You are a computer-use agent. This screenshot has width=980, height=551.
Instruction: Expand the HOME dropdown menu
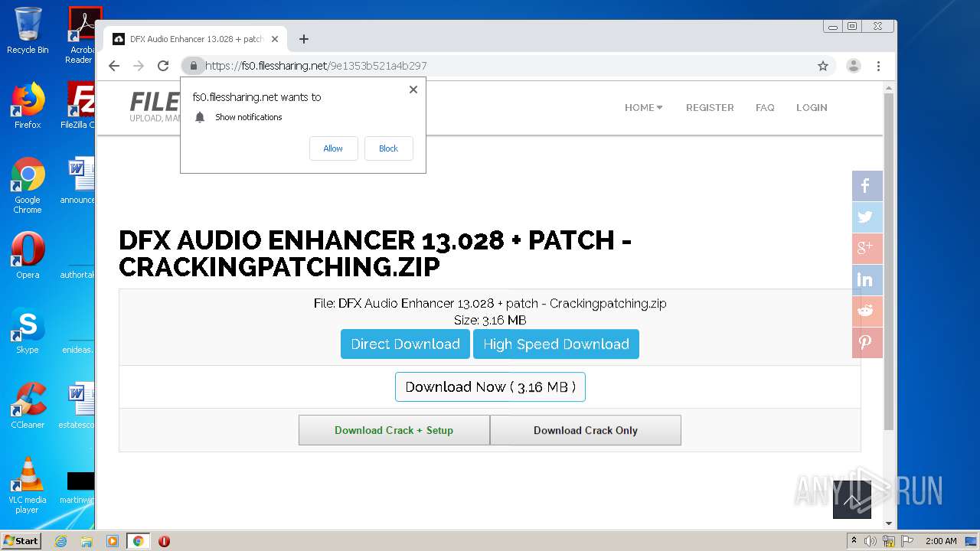point(644,108)
